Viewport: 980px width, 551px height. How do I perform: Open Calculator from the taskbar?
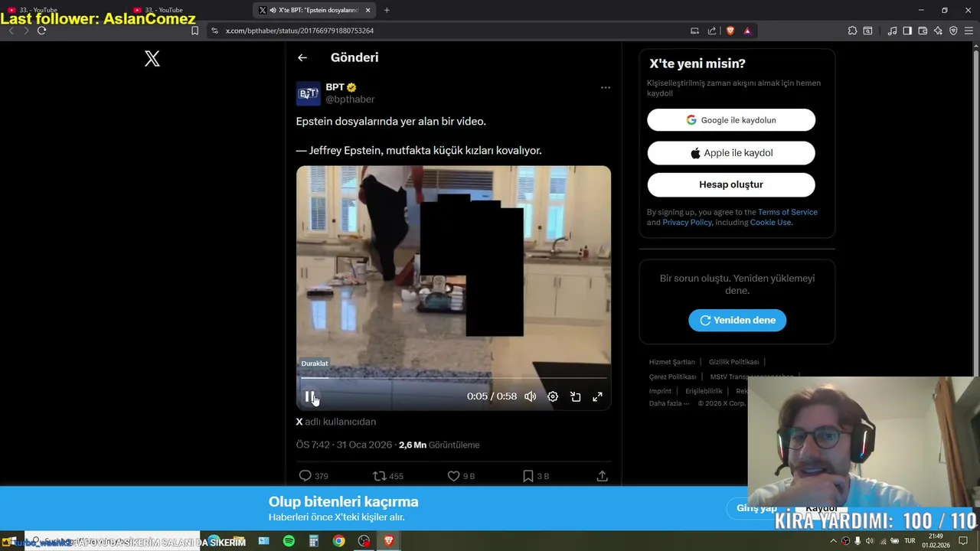[x=314, y=541]
